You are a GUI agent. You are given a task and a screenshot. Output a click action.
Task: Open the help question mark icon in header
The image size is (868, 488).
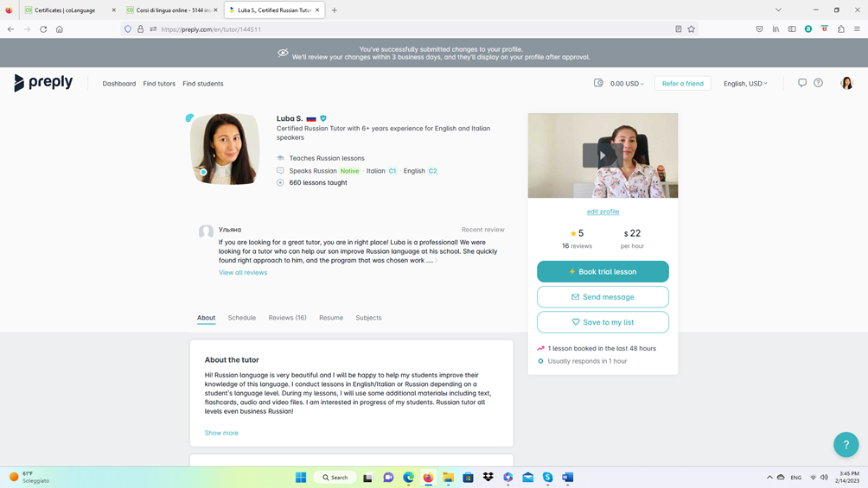pyautogui.click(x=818, y=83)
